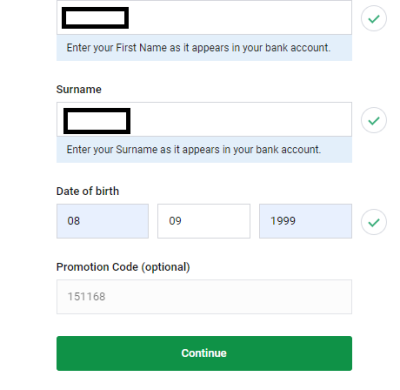Image resolution: width=400 pixels, height=390 pixels.
Task: Focus the First Name text input
Action: 204,17
